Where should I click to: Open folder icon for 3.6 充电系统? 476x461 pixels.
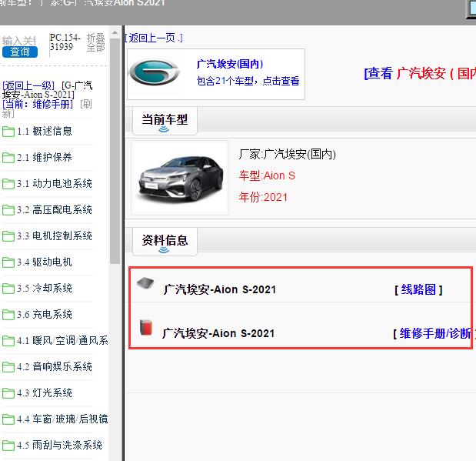[x=8, y=315]
